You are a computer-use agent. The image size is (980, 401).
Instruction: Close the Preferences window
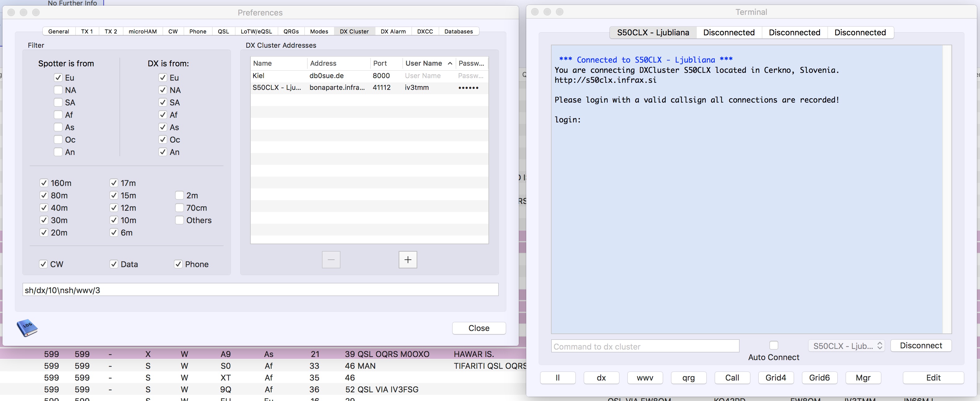(x=479, y=328)
